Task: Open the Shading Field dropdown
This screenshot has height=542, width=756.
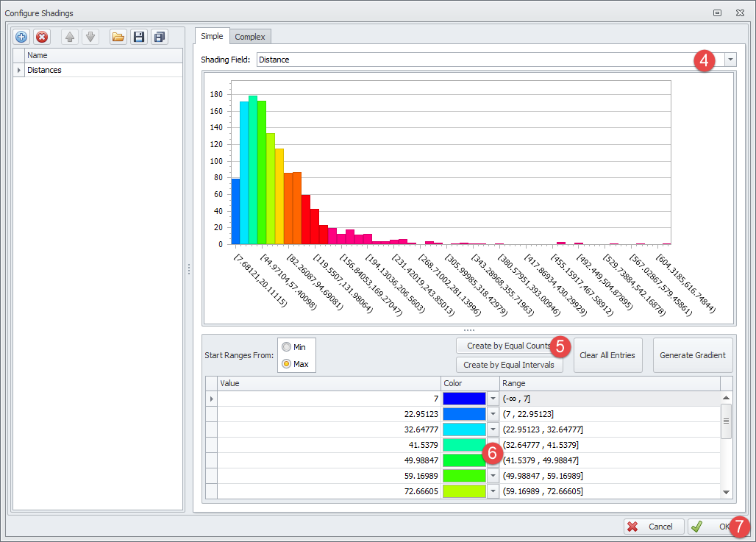Action: (x=730, y=60)
